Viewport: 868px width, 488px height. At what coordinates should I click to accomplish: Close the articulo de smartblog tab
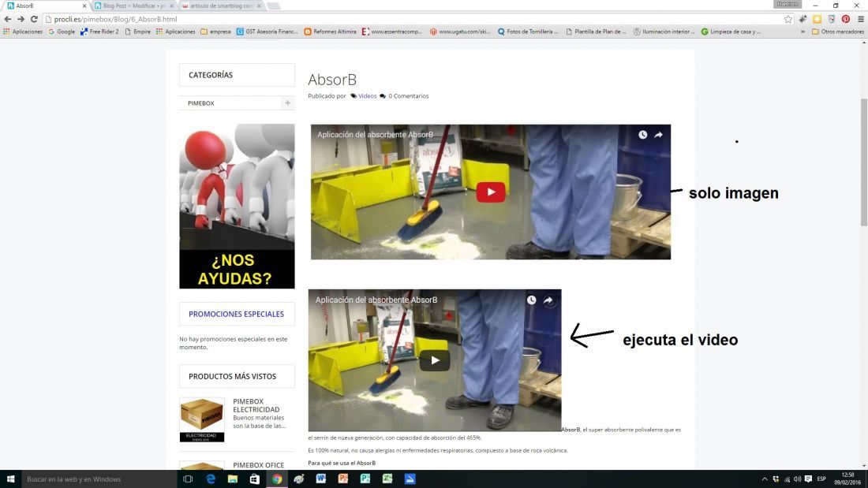coord(259,6)
